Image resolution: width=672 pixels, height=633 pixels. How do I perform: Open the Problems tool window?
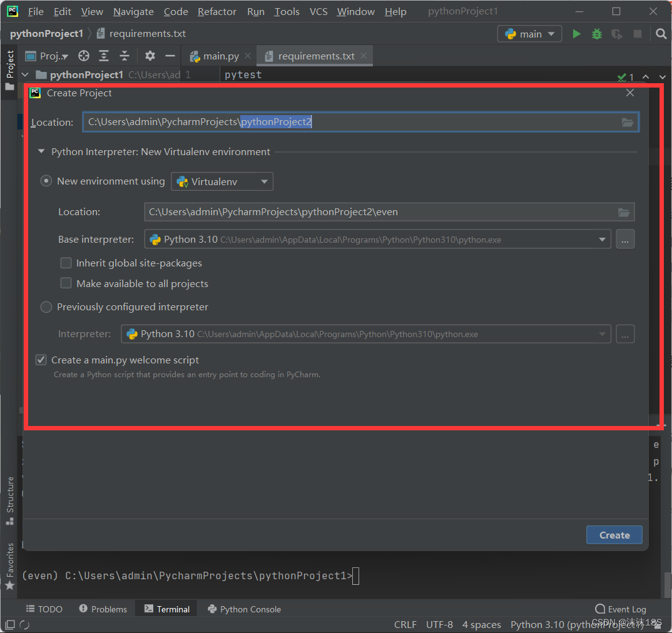103,609
